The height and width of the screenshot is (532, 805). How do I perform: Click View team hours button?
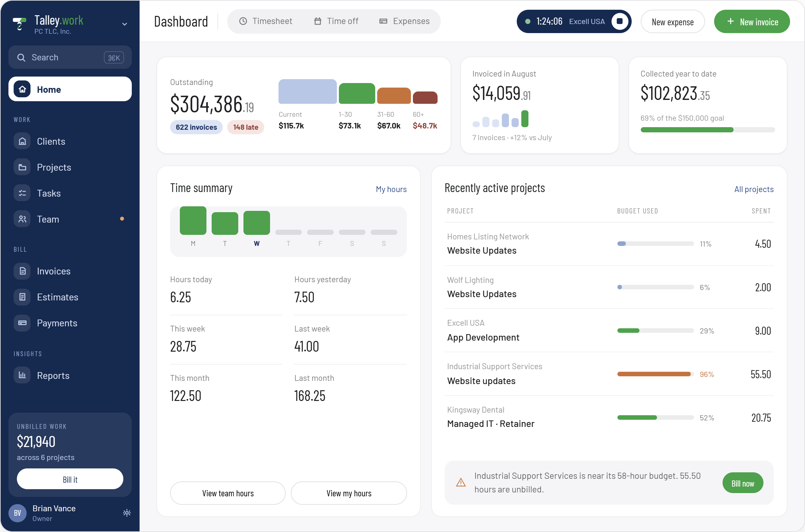(x=228, y=493)
